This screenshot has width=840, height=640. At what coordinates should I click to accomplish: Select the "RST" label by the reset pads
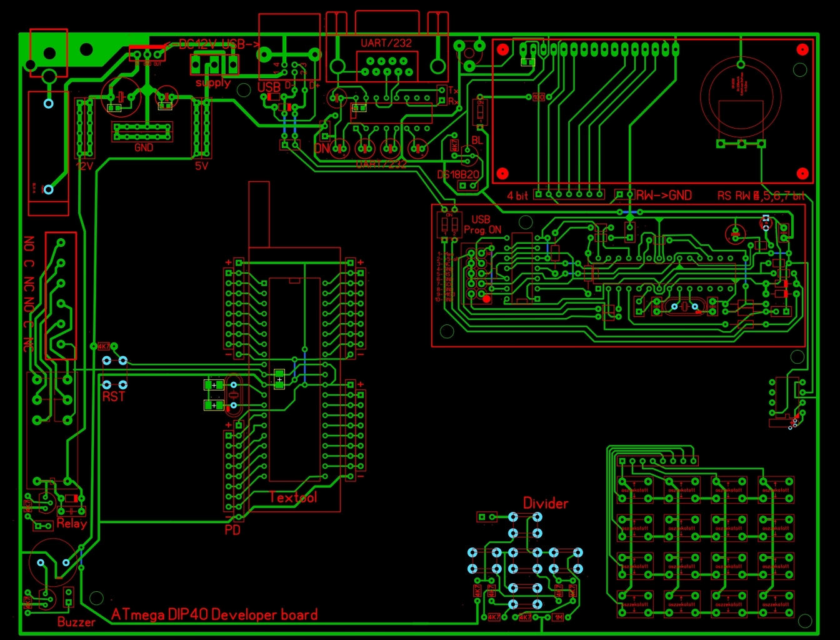point(114,397)
